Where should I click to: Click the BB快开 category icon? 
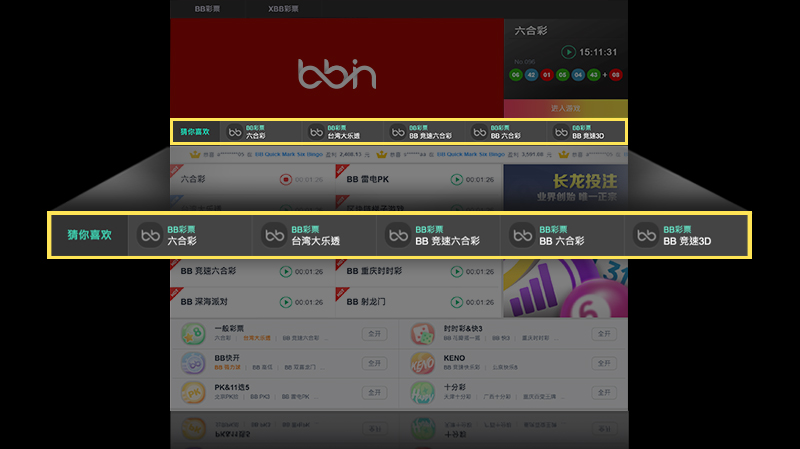193,362
